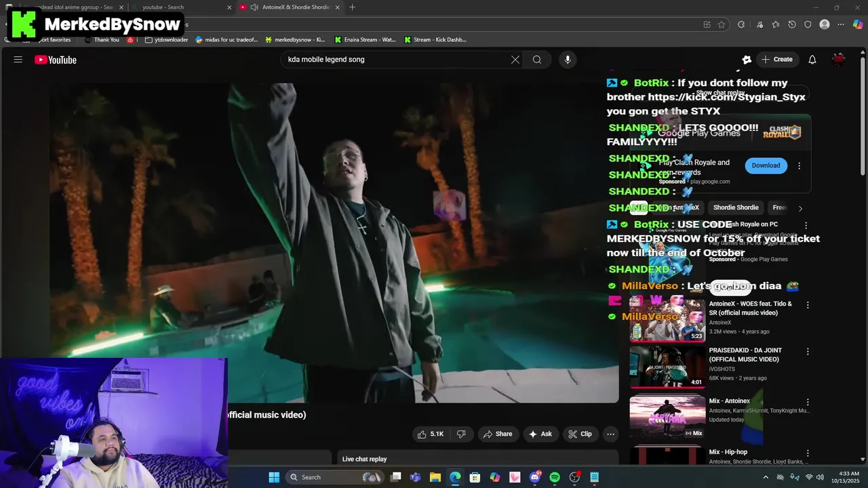Viewport: 868px width, 488px height.
Task: Close the youtube - Search tab
Action: [x=228, y=7]
